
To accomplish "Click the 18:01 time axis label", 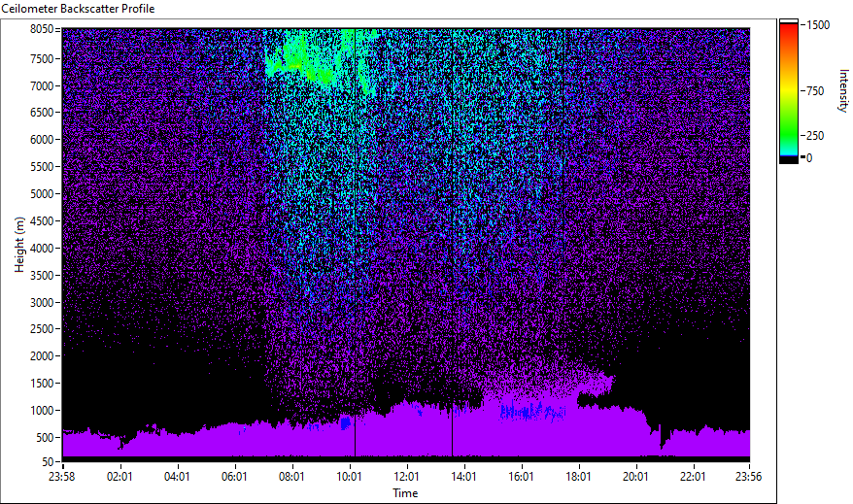I will [578, 477].
